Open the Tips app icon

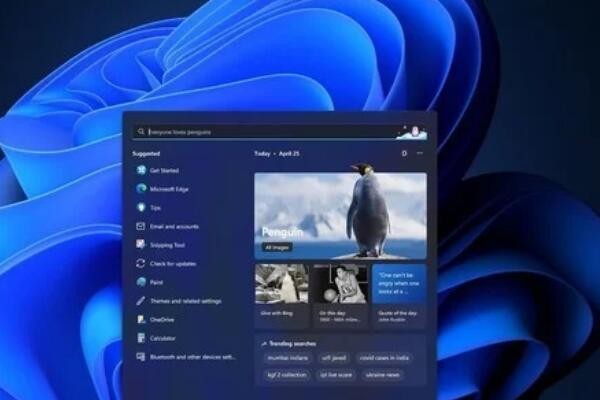click(141, 207)
